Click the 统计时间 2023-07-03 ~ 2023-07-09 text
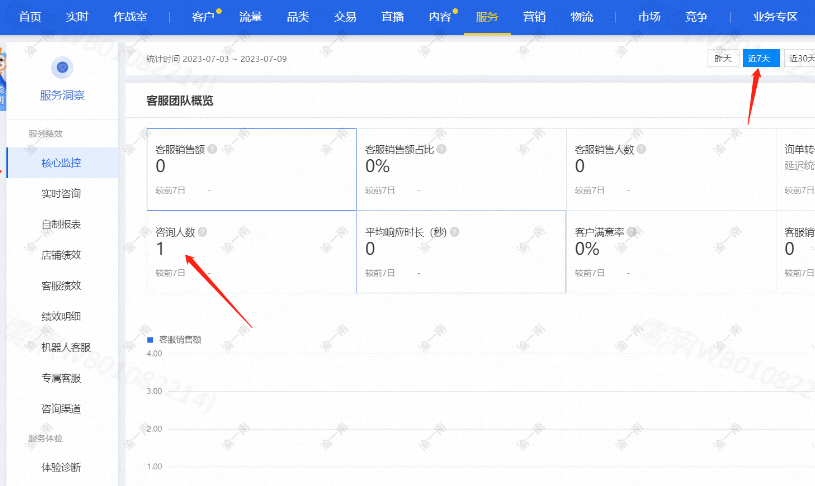 [x=217, y=59]
